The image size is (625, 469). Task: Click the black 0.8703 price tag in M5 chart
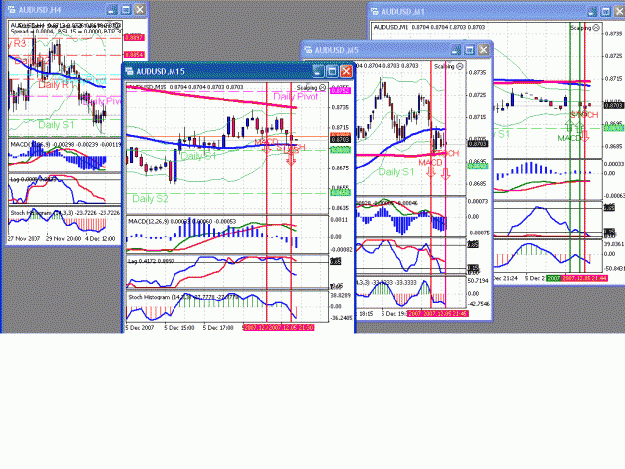477,143
